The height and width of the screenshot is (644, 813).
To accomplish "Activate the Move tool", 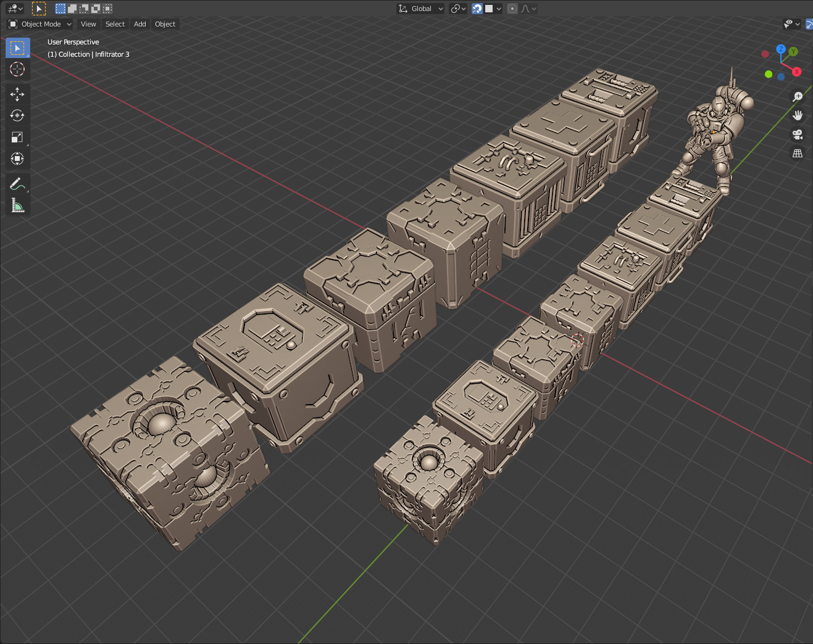I will coord(17,94).
